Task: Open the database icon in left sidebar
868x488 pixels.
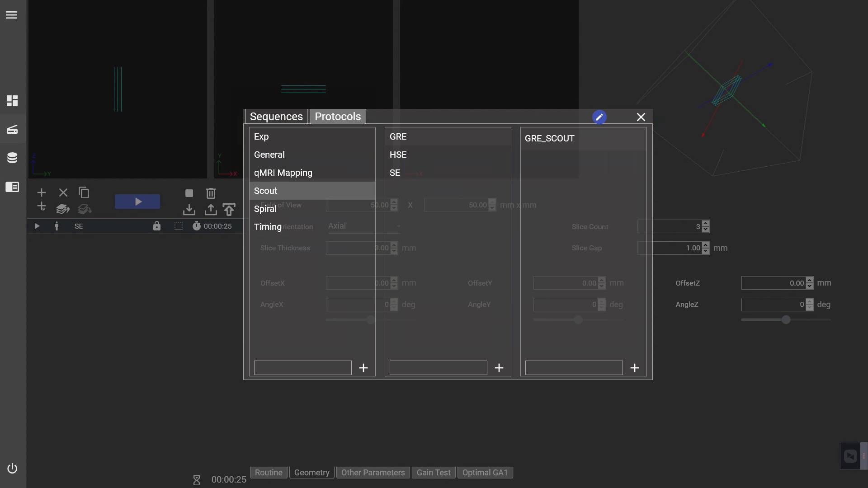Action: point(12,158)
